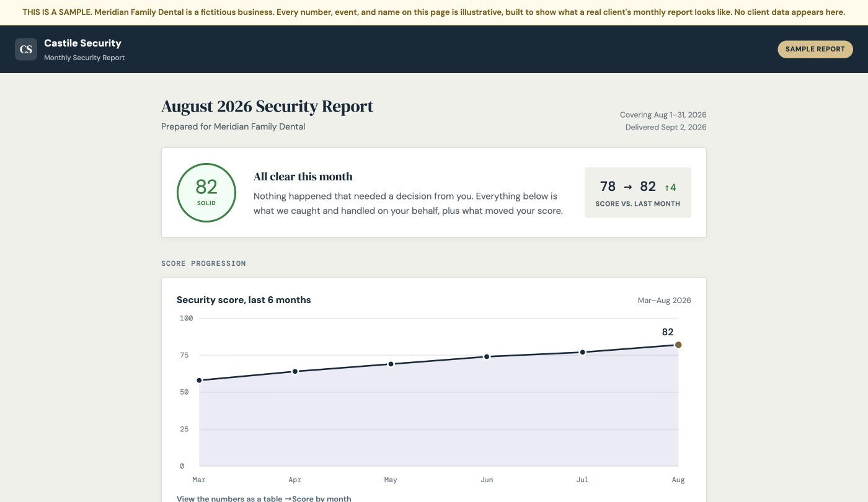The height and width of the screenshot is (502, 868).
Task: Select the March data point on chart
Action: (199, 381)
